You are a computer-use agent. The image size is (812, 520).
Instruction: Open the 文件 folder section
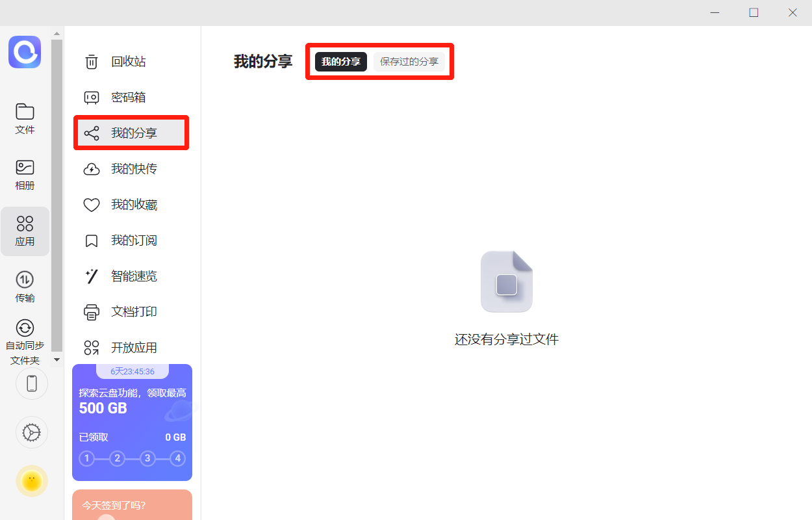(x=25, y=119)
